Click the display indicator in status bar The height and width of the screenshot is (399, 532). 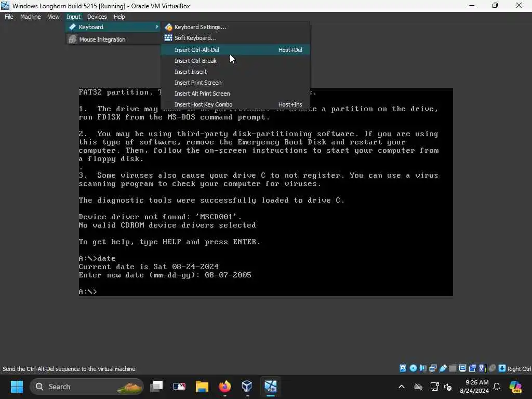pyautogui.click(x=462, y=368)
